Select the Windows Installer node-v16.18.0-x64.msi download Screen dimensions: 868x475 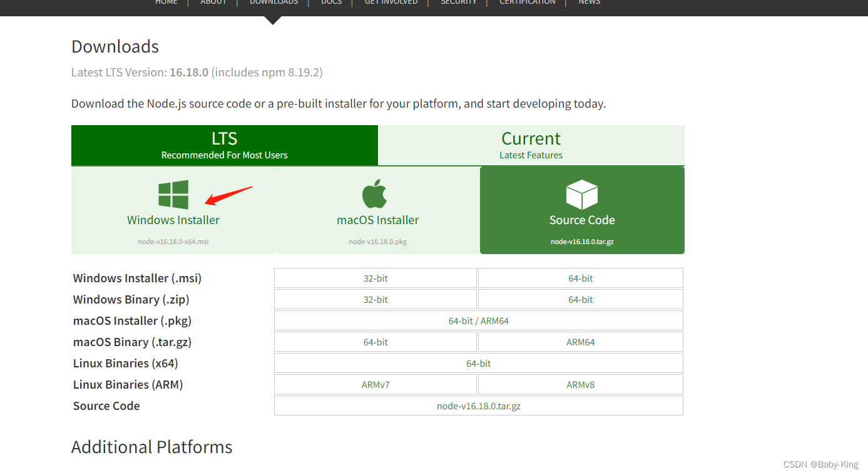pyautogui.click(x=173, y=220)
